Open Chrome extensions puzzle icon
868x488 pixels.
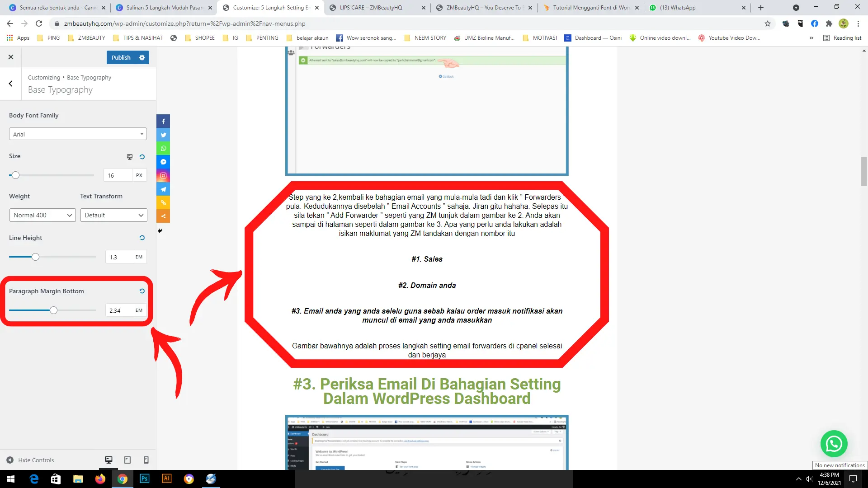(x=829, y=23)
